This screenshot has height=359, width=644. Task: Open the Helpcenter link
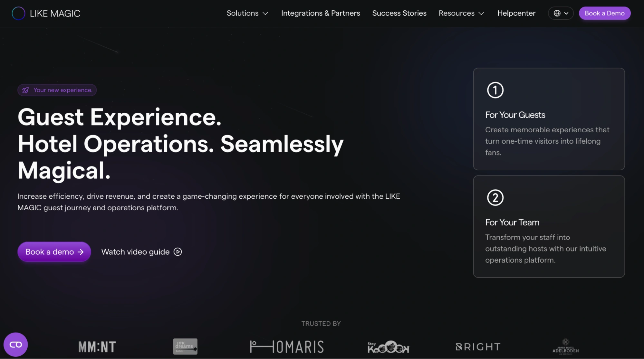coord(516,13)
